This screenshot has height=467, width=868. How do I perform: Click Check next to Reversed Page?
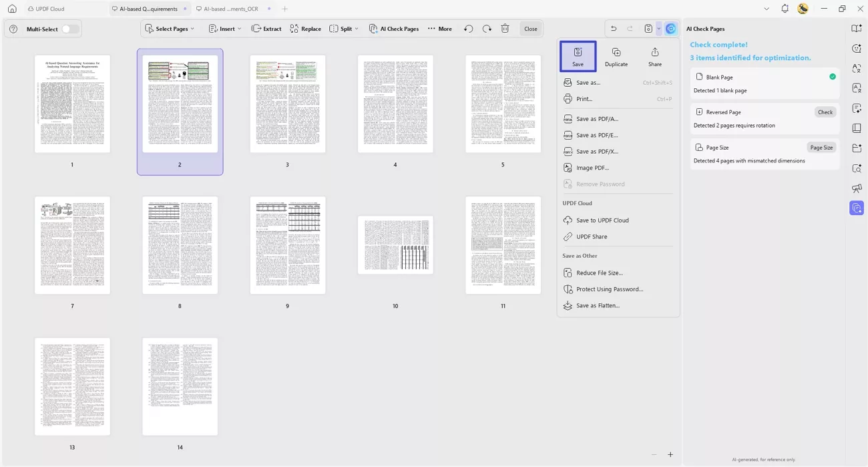click(825, 112)
